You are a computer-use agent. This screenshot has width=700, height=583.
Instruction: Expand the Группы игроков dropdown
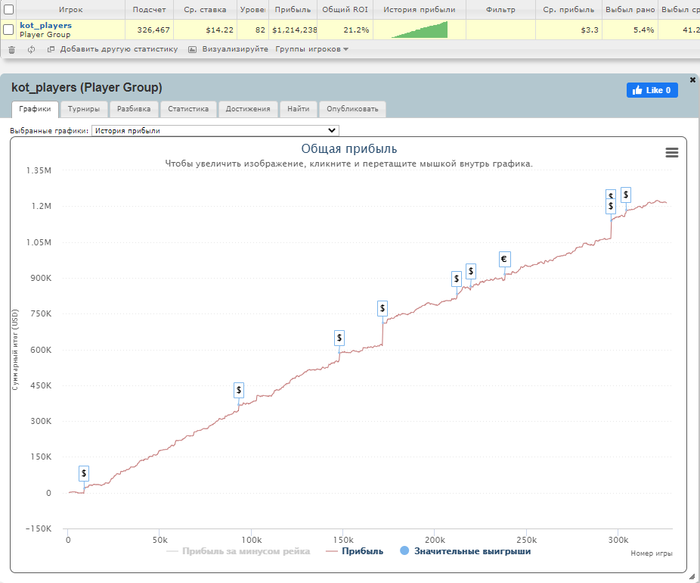pyautogui.click(x=311, y=49)
